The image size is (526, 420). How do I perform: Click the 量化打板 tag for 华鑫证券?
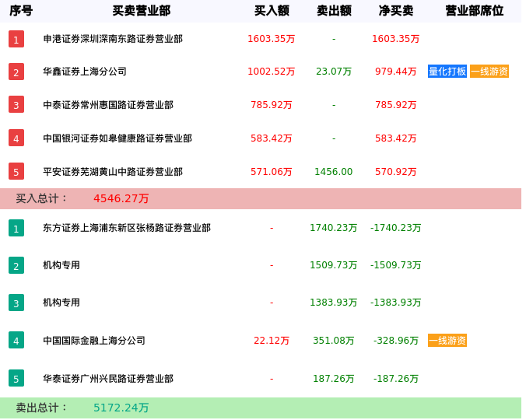(447, 72)
